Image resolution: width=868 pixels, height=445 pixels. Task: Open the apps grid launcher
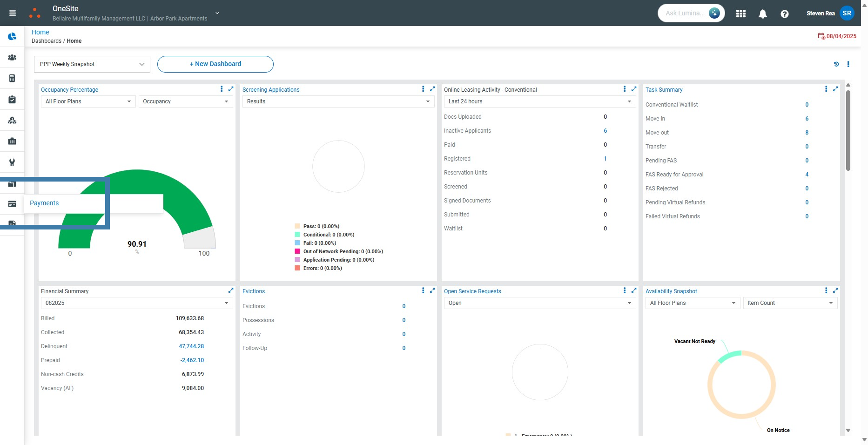[x=741, y=13]
